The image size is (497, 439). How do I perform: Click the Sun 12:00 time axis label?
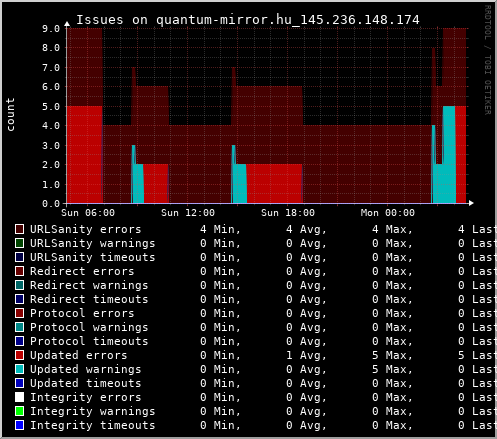pyautogui.click(x=188, y=213)
